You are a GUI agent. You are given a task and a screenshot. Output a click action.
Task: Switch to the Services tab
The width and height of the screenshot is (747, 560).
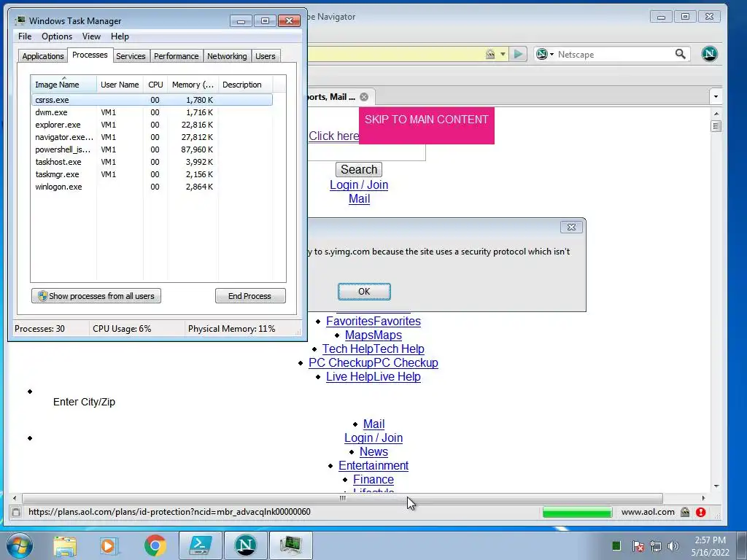[x=131, y=56]
